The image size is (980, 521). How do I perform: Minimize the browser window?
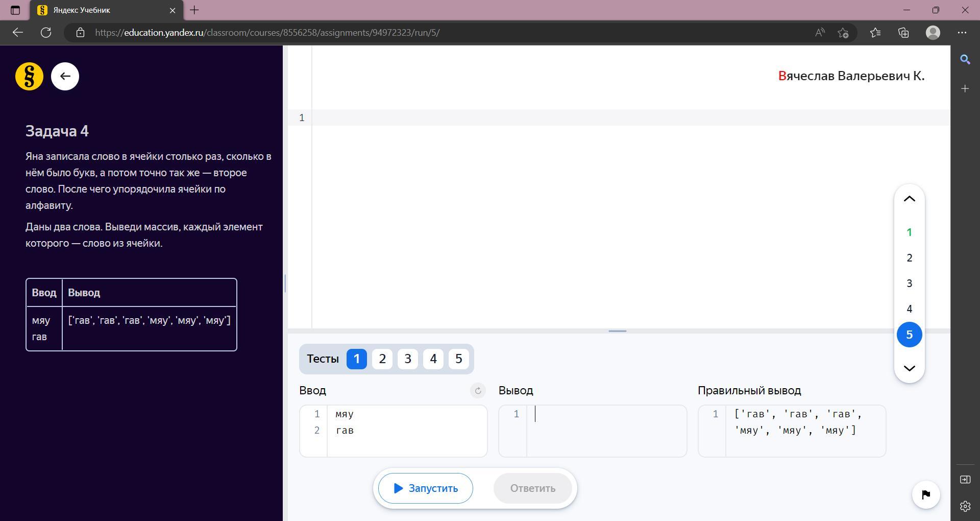click(x=906, y=10)
